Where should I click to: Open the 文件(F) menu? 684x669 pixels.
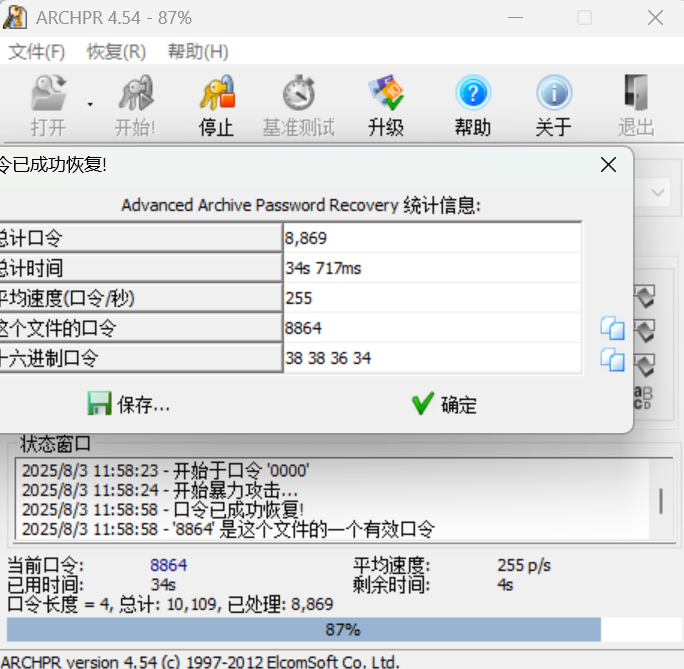[x=37, y=51]
